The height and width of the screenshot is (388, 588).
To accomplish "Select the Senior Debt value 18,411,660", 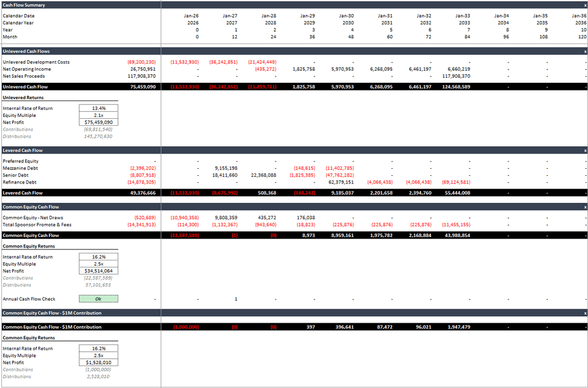I will click(x=225, y=175).
